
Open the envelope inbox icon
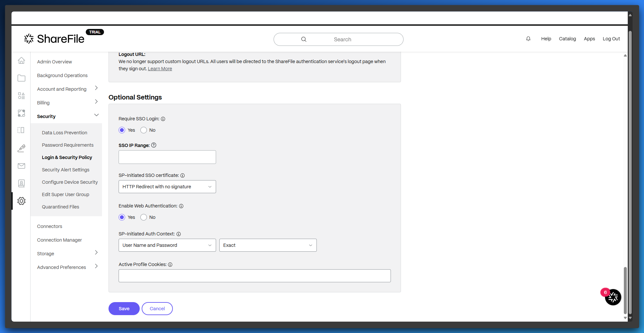[x=21, y=166]
